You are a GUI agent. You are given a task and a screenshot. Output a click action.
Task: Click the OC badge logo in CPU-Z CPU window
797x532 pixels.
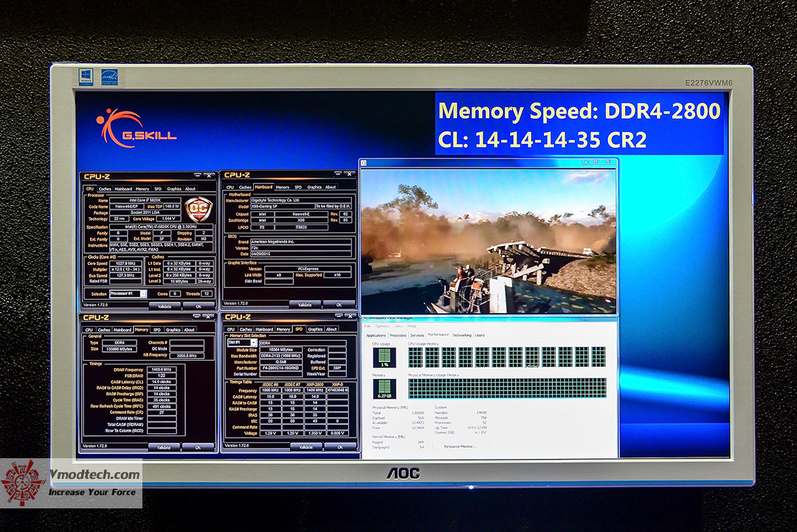click(199, 208)
